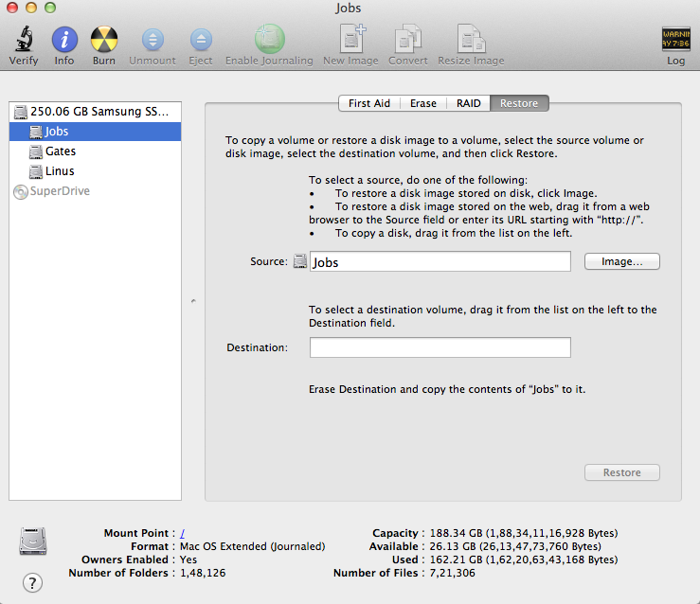Open the Log viewer icon
700x604 pixels.
point(675,39)
